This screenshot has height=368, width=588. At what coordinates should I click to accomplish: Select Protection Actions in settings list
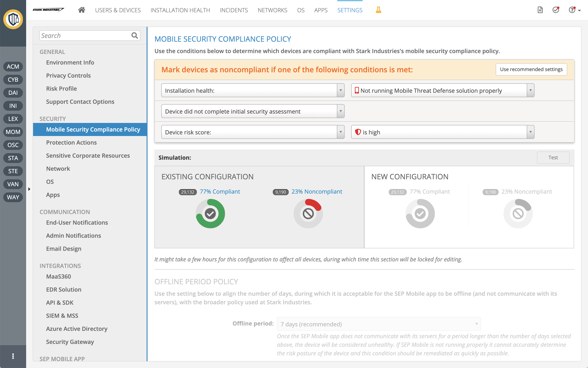(71, 142)
